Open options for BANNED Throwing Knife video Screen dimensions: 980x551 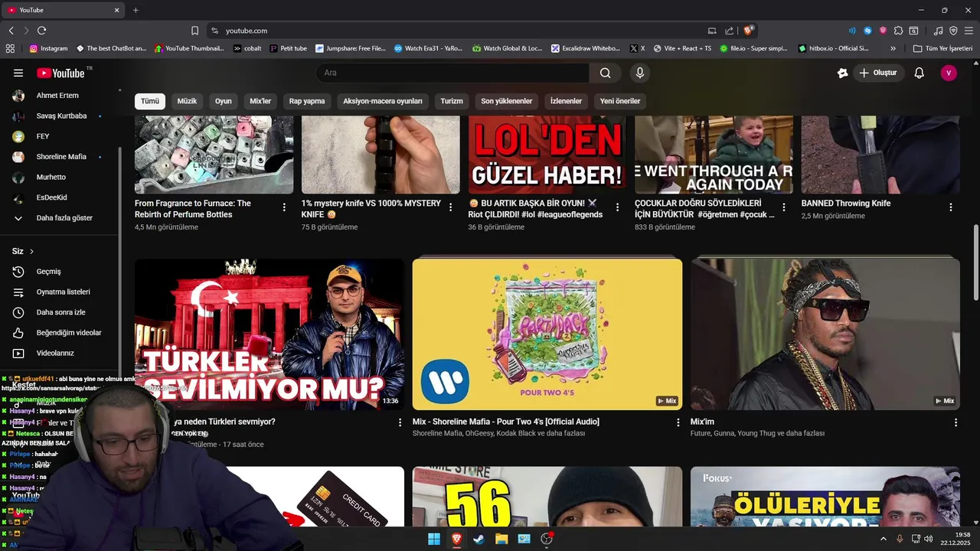coord(951,207)
